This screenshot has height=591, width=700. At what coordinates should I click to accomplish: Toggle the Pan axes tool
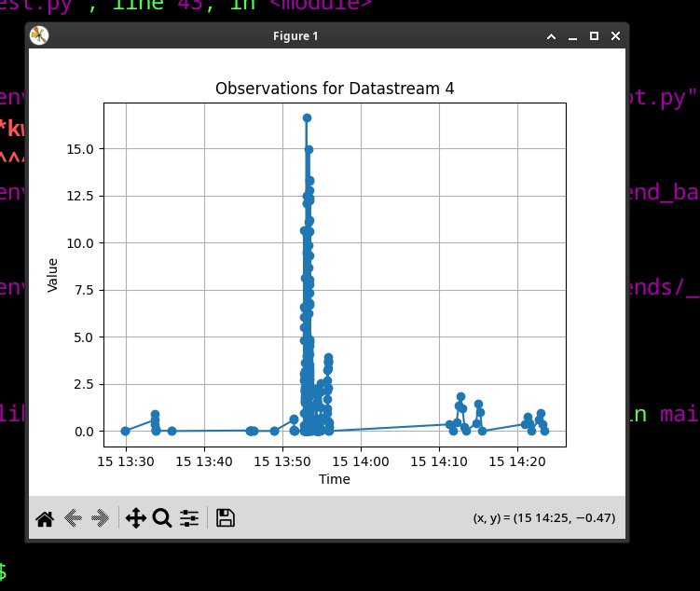pyautogui.click(x=135, y=518)
